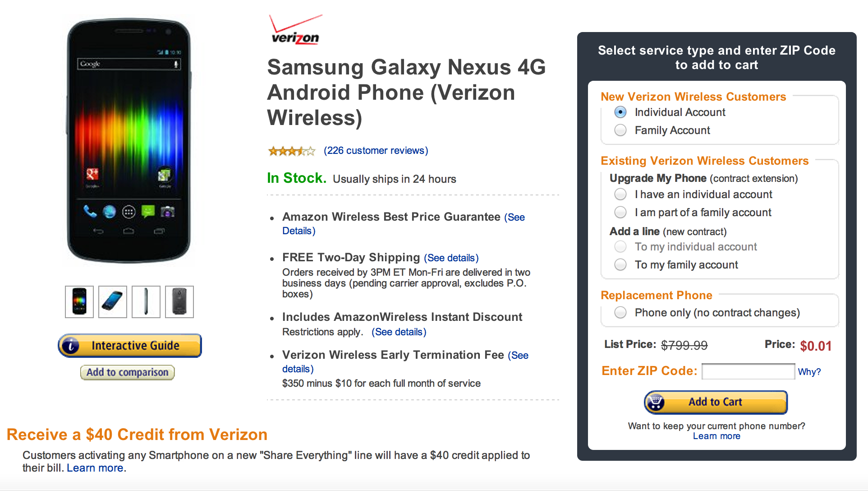Open the 226 customer reviews link

[376, 151]
